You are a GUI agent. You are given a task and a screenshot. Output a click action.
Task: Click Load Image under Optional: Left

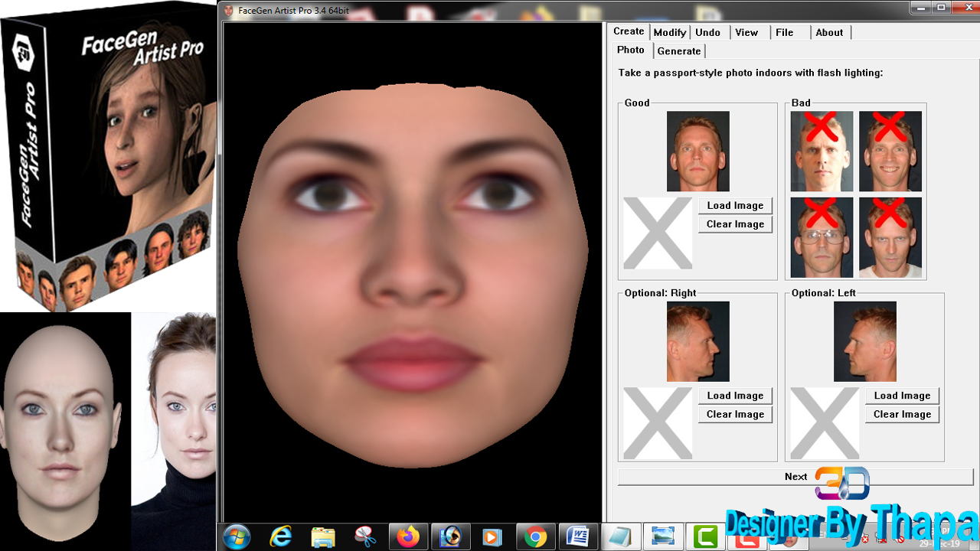click(902, 396)
